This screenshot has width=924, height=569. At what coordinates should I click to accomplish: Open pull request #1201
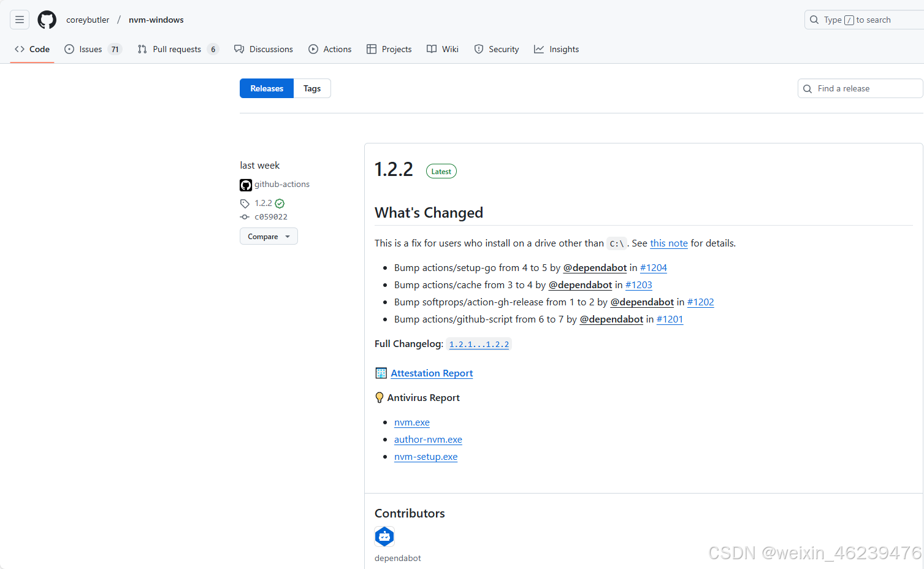pyautogui.click(x=670, y=319)
